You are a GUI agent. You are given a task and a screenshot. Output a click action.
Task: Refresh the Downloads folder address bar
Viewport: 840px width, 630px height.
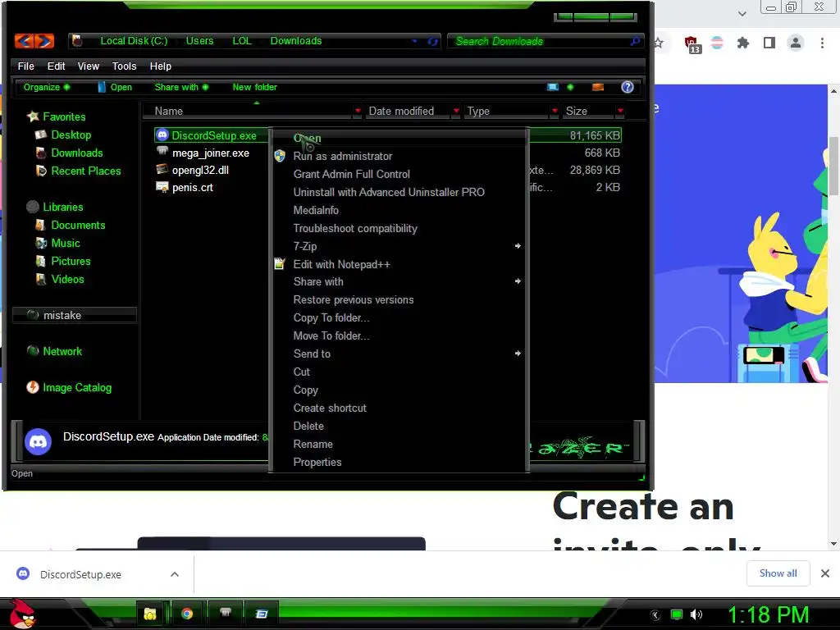(x=433, y=41)
